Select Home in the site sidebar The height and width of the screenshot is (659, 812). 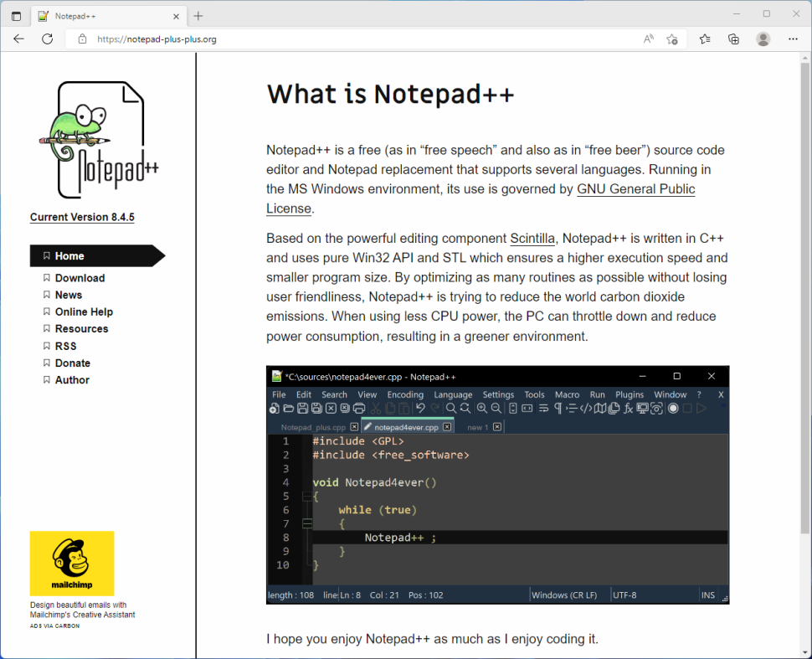click(x=97, y=256)
